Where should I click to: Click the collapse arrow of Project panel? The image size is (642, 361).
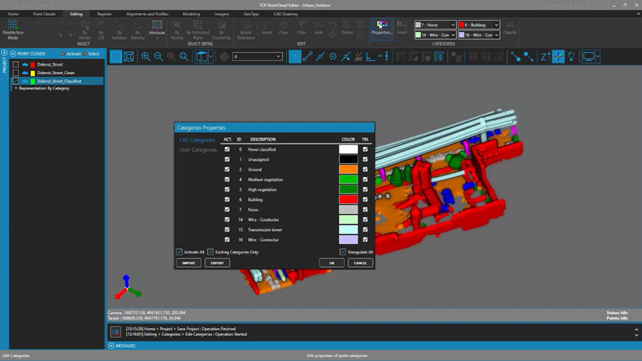point(4,53)
